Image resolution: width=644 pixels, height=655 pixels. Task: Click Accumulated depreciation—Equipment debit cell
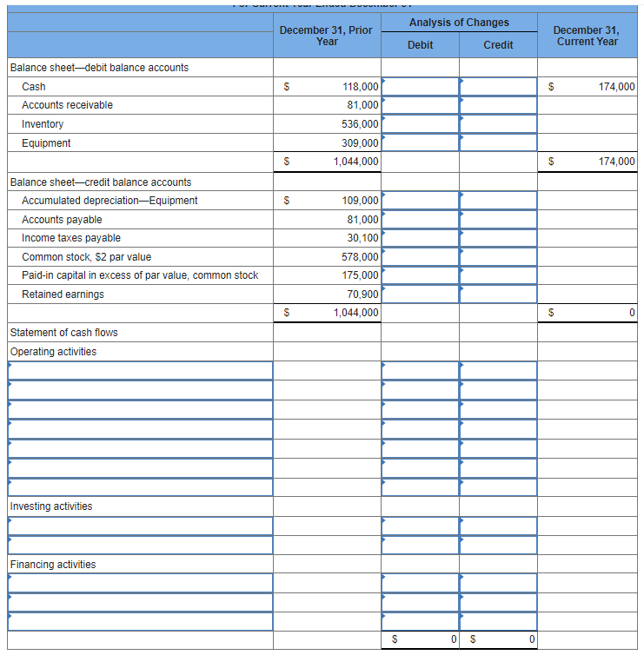[x=420, y=201]
